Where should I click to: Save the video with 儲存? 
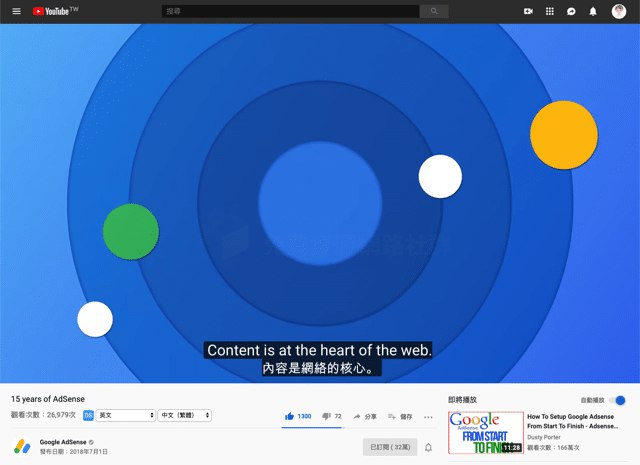coord(400,416)
